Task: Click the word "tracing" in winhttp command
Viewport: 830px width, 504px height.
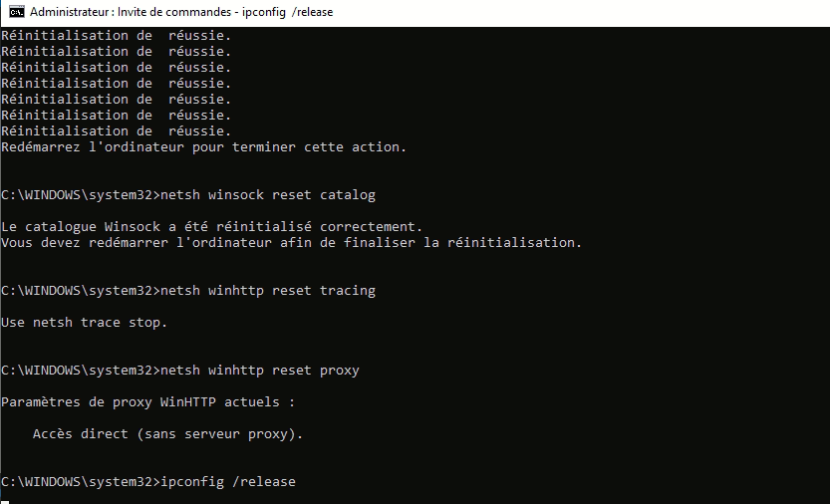Action: pos(348,291)
